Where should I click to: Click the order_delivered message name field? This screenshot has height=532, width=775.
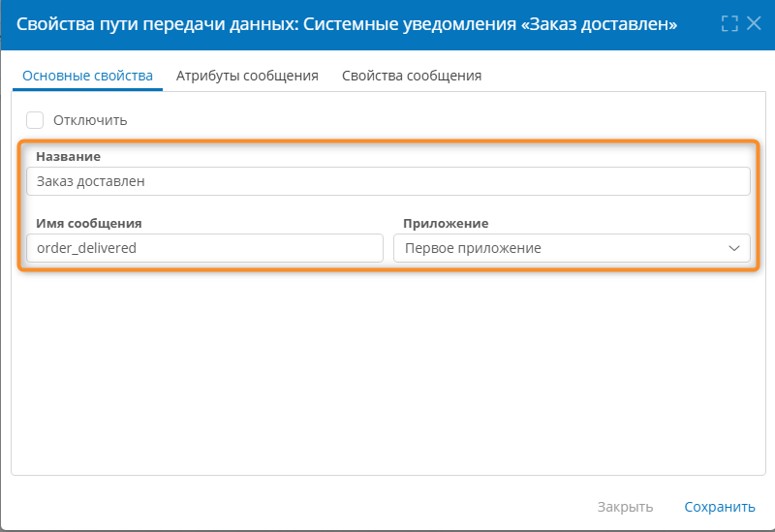click(204, 248)
